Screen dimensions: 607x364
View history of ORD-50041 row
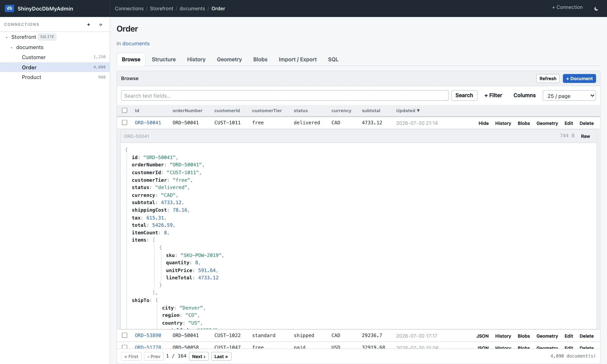[x=503, y=123]
